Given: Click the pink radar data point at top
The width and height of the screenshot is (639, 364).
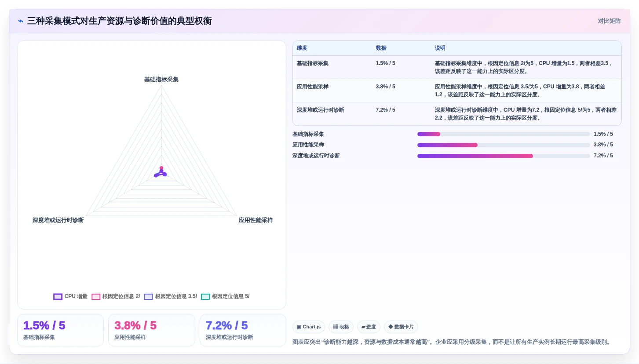Looking at the screenshot, I should (x=161, y=168).
